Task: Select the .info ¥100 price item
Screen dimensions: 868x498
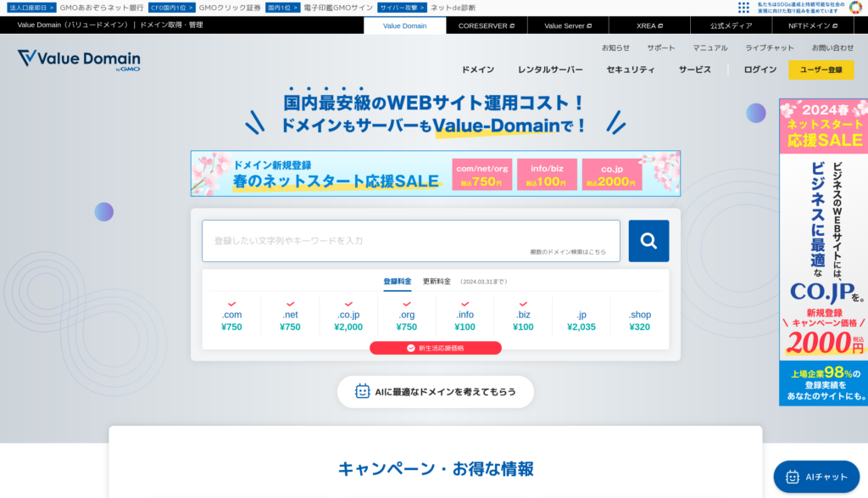Action: point(465,317)
